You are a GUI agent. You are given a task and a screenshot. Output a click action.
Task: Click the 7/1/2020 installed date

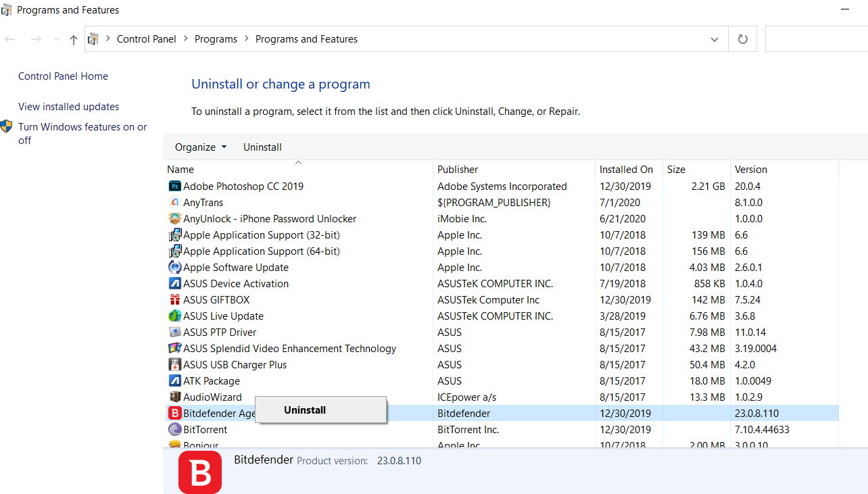point(620,203)
